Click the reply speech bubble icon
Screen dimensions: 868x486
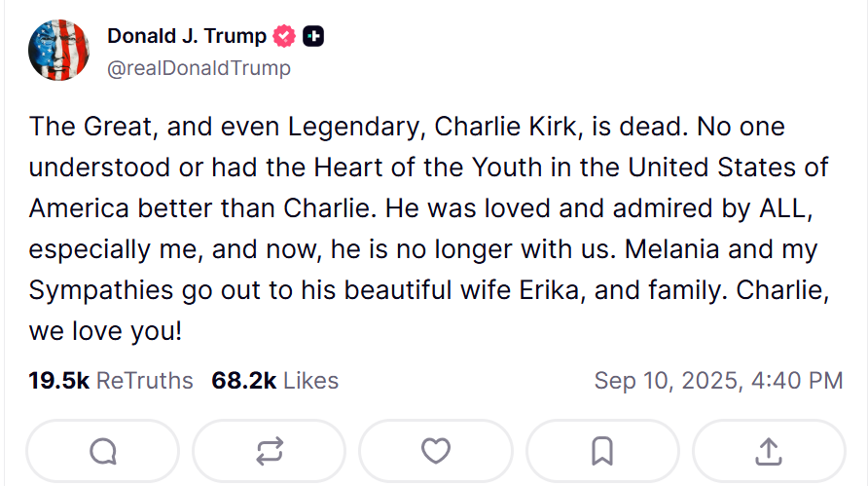102,451
